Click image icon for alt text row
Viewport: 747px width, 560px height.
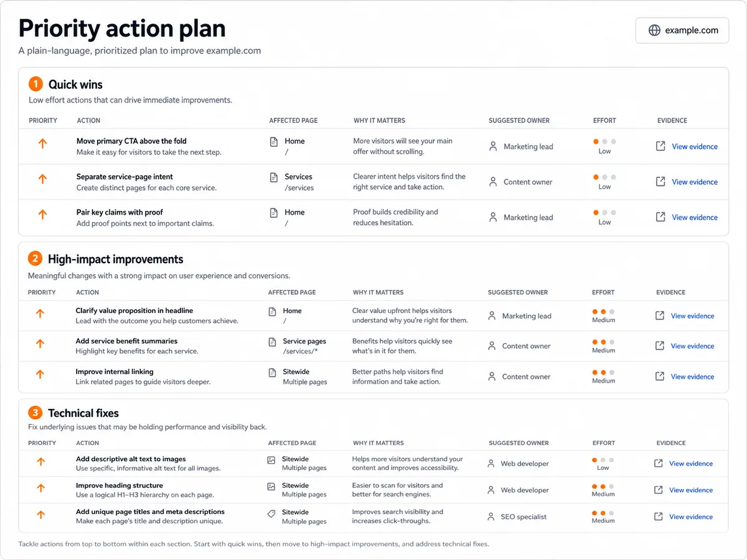(271, 460)
